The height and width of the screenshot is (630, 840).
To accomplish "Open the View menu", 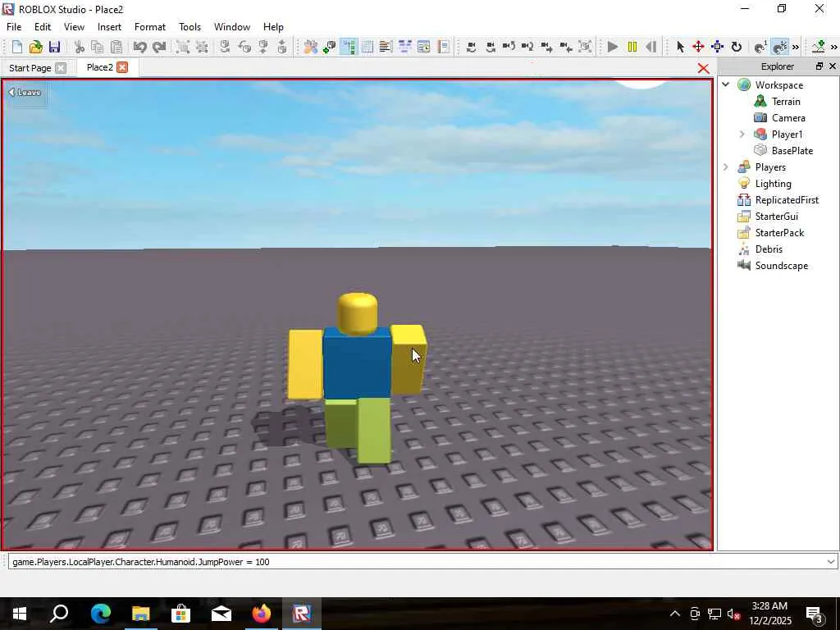I will pyautogui.click(x=74, y=27).
